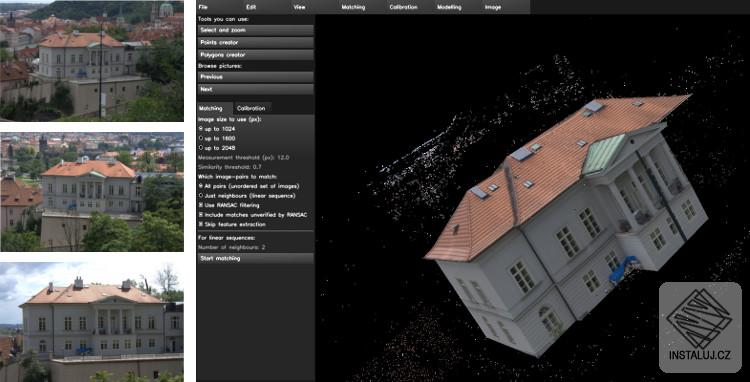Open the File menu
The height and width of the screenshot is (382, 750).
[x=203, y=7]
